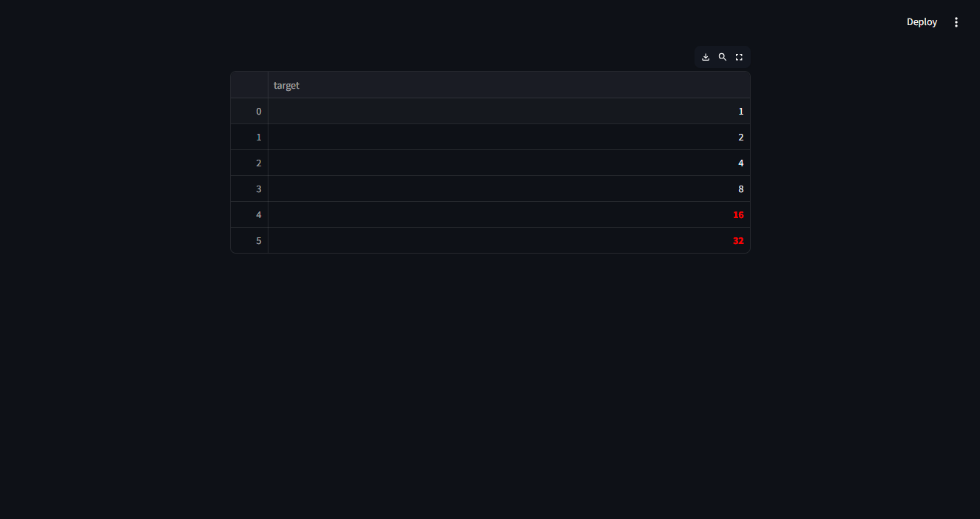Viewport: 980px width, 519px height.
Task: Select the red cell showing 16
Action: tap(509, 214)
